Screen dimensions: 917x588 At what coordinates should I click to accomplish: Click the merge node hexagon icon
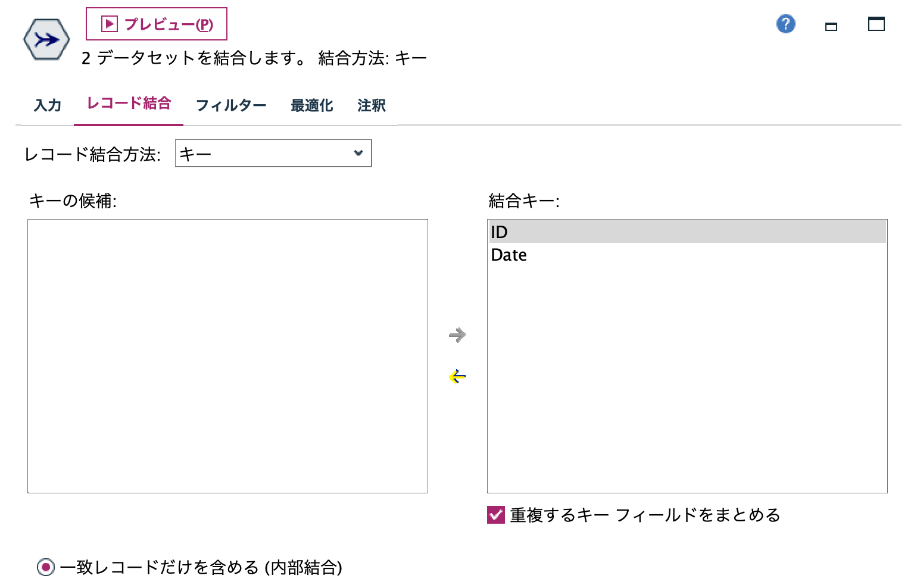(x=45, y=39)
